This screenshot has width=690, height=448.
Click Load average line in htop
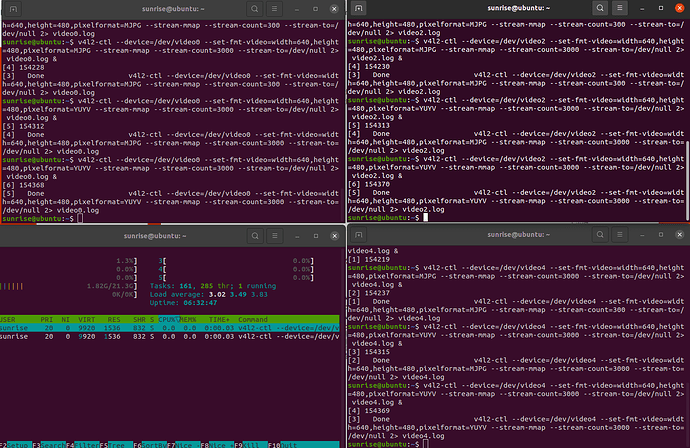(x=209, y=294)
